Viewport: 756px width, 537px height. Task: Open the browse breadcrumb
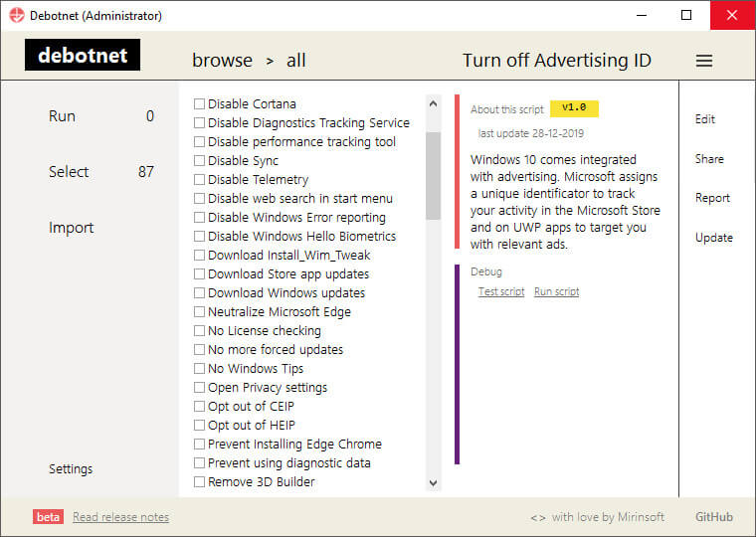click(x=222, y=61)
